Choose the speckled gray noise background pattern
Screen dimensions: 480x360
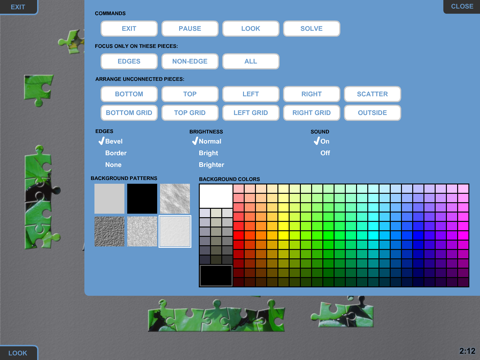(x=142, y=231)
